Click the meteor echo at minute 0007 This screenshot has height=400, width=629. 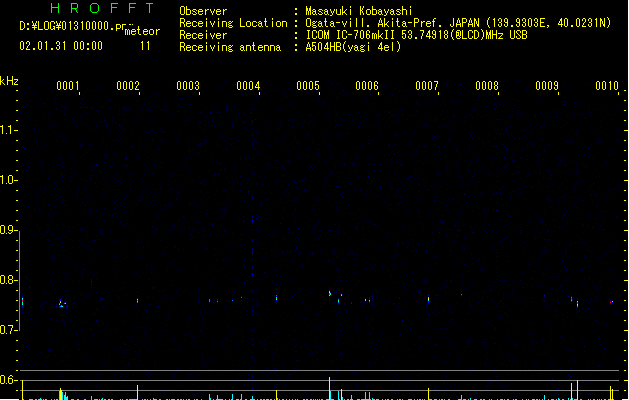point(428,298)
